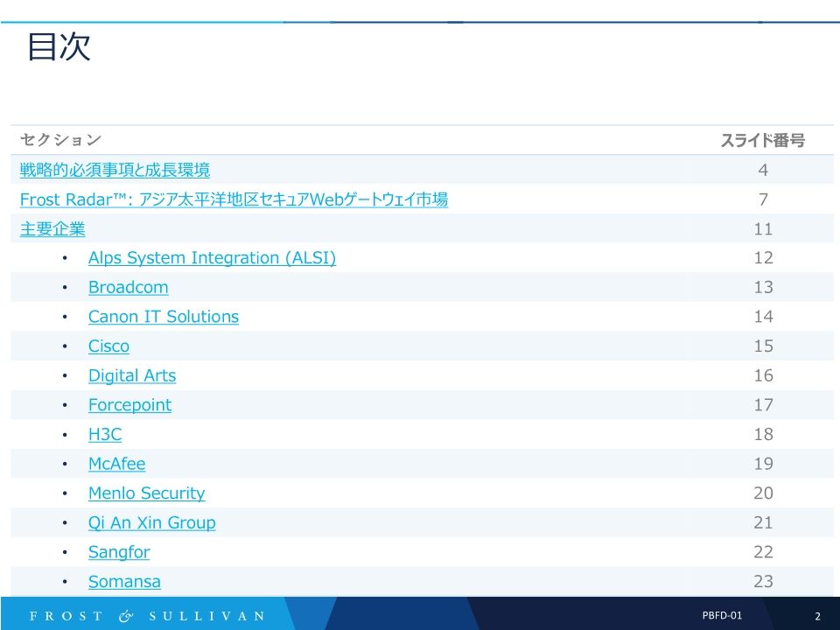This screenshot has height=630, width=840.
Task: Select the Canon IT Solutions entry
Action: pyautogui.click(x=164, y=317)
